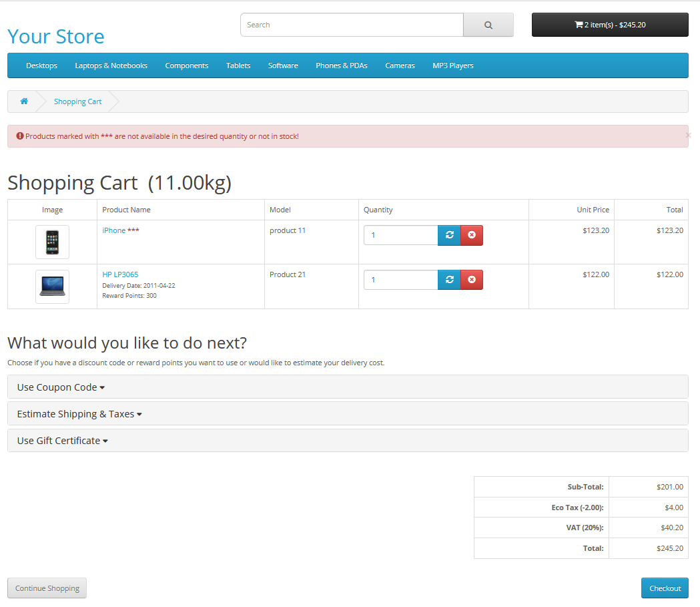Click the Eco Tax amount $4.00
700x607 pixels.
[x=674, y=508]
